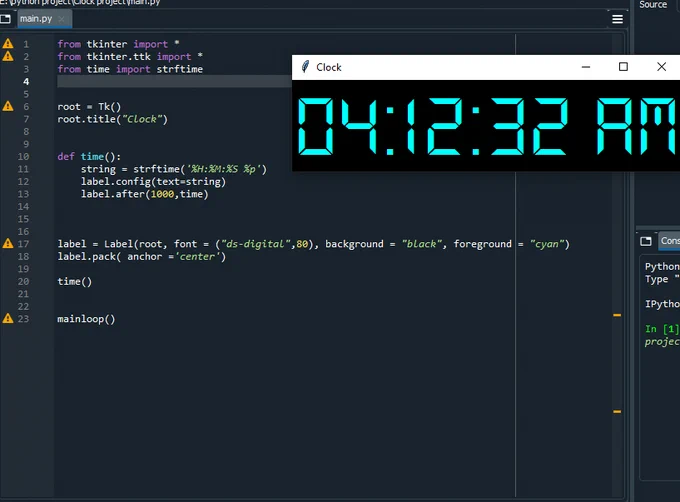Viewport: 680px width, 502px height.
Task: Click the 1000 value in label.after
Action: point(162,194)
